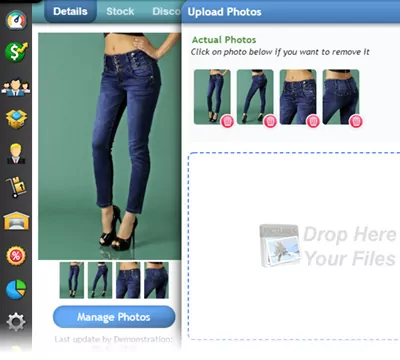Open the businessman employee icon
The width and height of the screenshot is (400, 360).
click(16, 153)
